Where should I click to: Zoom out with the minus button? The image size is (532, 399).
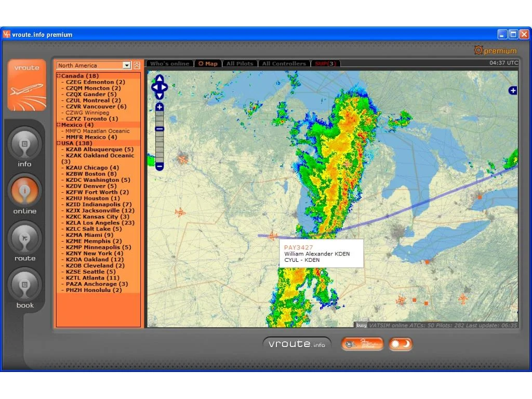pos(159,166)
